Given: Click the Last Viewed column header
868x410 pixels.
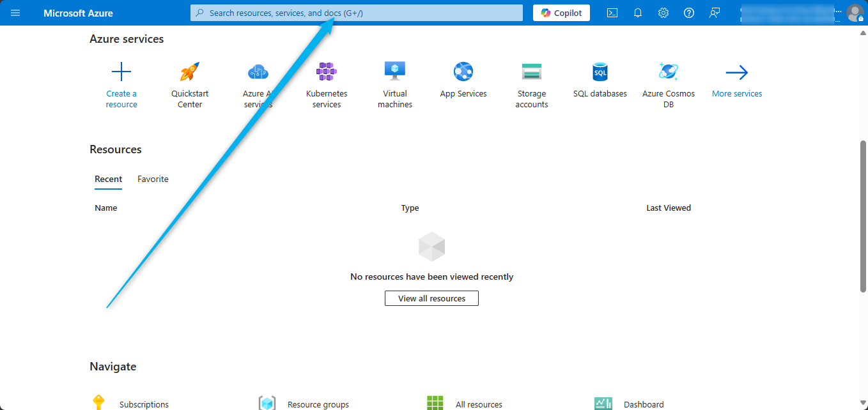Looking at the screenshot, I should [x=669, y=208].
